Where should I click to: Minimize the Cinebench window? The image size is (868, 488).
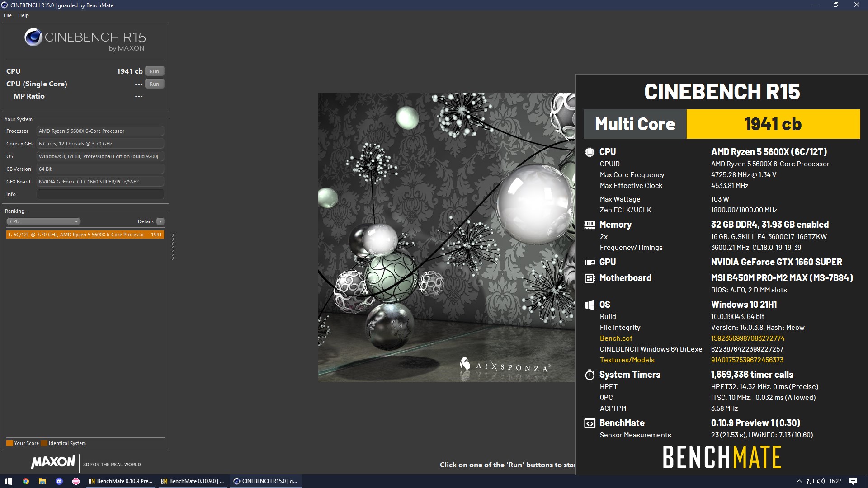(816, 5)
